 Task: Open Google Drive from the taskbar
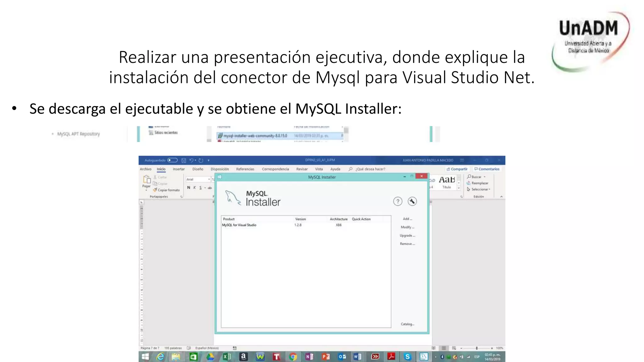click(x=210, y=357)
